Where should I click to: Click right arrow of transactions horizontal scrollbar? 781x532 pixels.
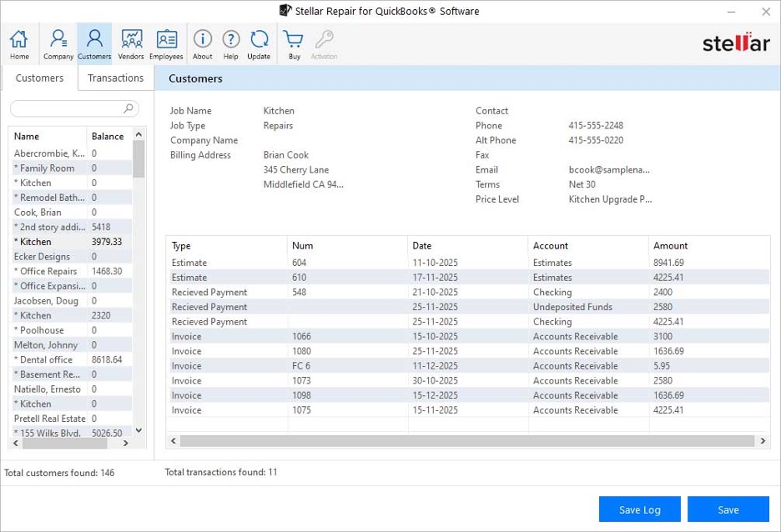click(763, 441)
